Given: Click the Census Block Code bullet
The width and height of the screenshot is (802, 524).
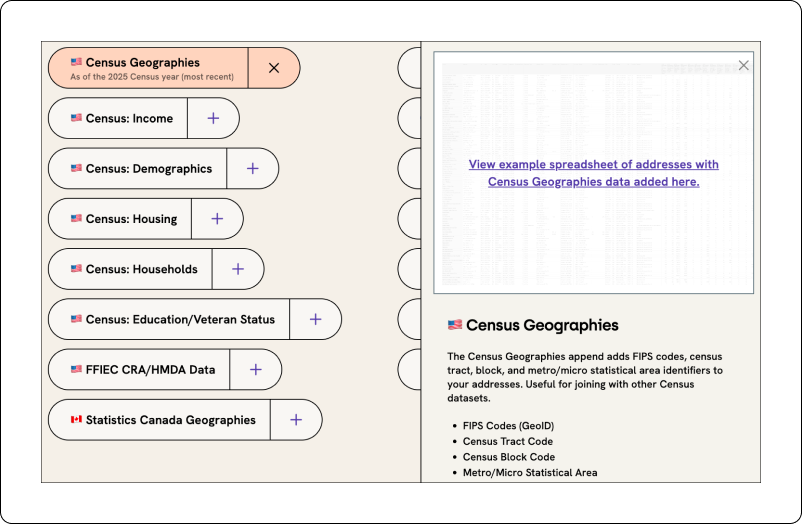Looking at the screenshot, I should 509,457.
